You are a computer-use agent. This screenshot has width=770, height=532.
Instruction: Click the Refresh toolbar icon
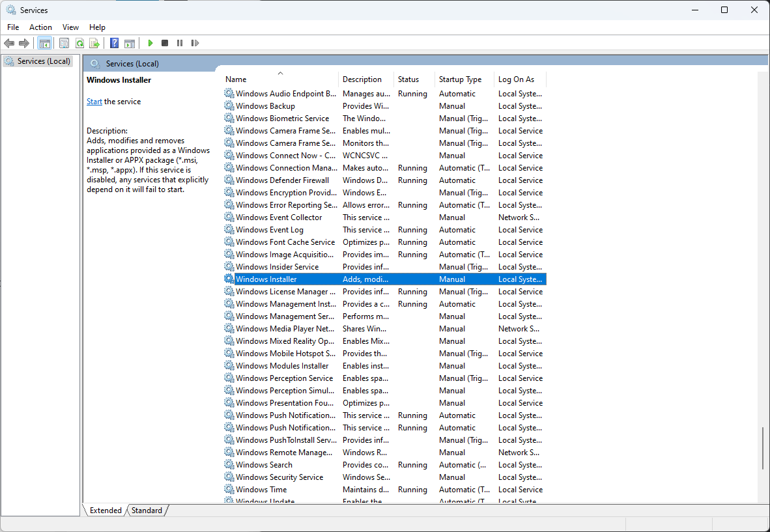(x=79, y=42)
